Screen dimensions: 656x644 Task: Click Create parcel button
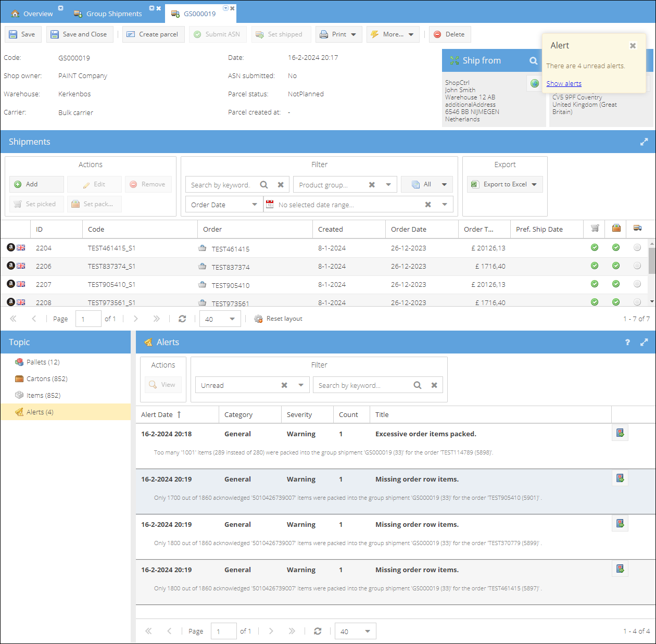pos(153,34)
